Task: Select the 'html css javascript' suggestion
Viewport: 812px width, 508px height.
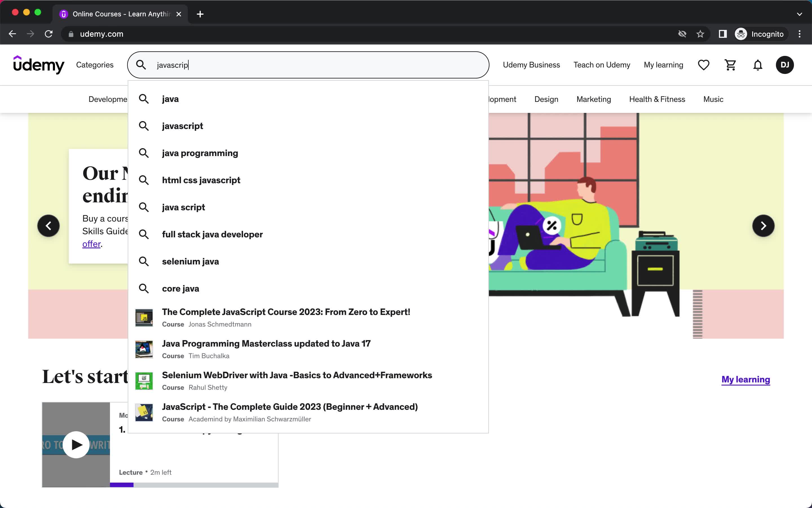Action: (x=308, y=180)
